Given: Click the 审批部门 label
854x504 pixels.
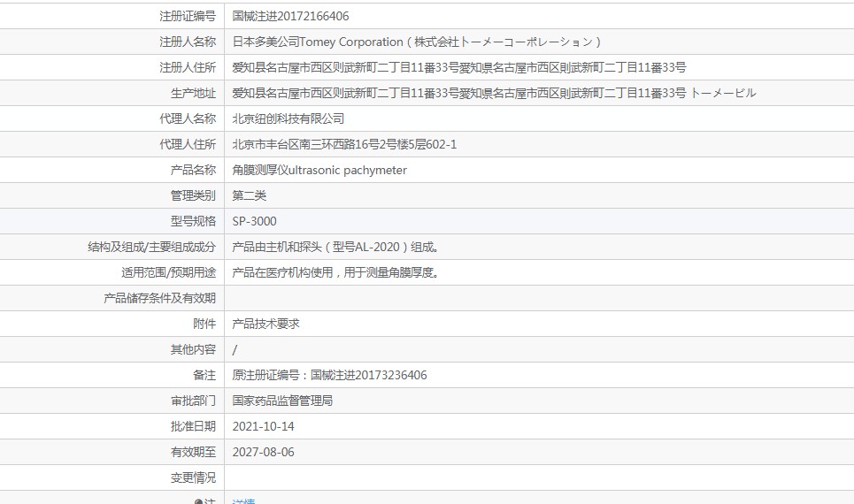Looking at the screenshot, I should (x=193, y=400).
